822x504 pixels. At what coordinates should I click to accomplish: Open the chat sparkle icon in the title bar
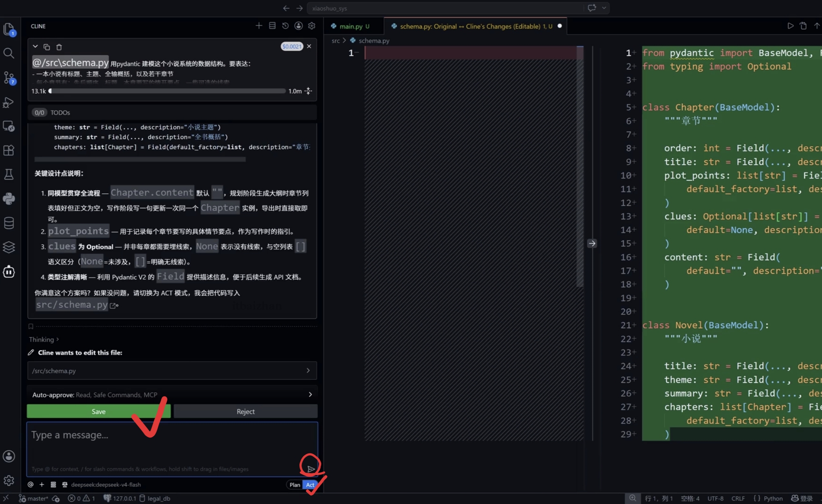pyautogui.click(x=592, y=8)
